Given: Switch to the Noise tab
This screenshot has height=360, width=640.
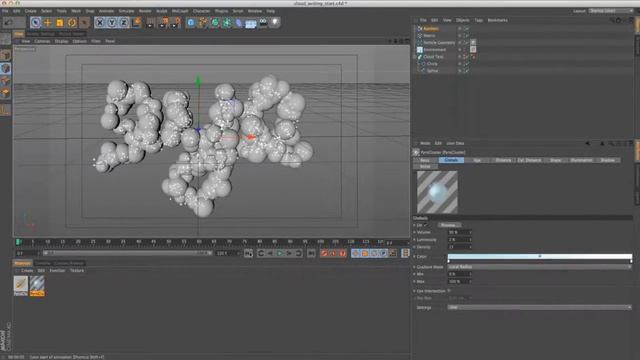Looking at the screenshot, I should 425,167.
